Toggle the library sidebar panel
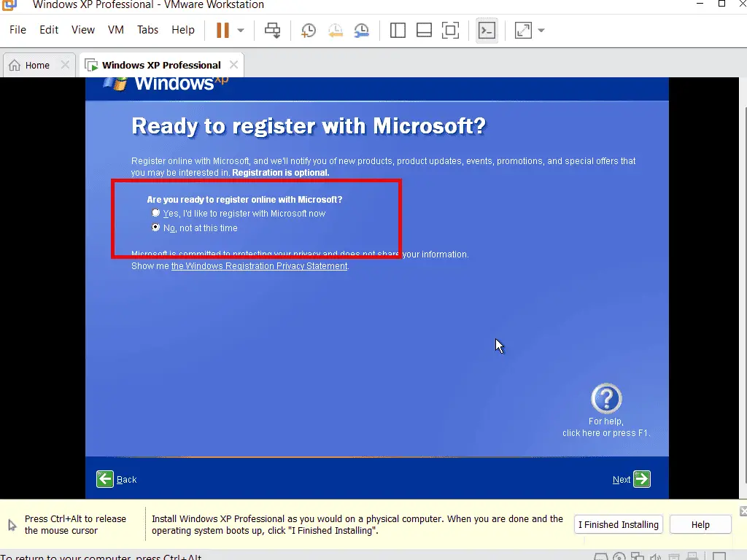This screenshot has width=747, height=560. (x=398, y=31)
